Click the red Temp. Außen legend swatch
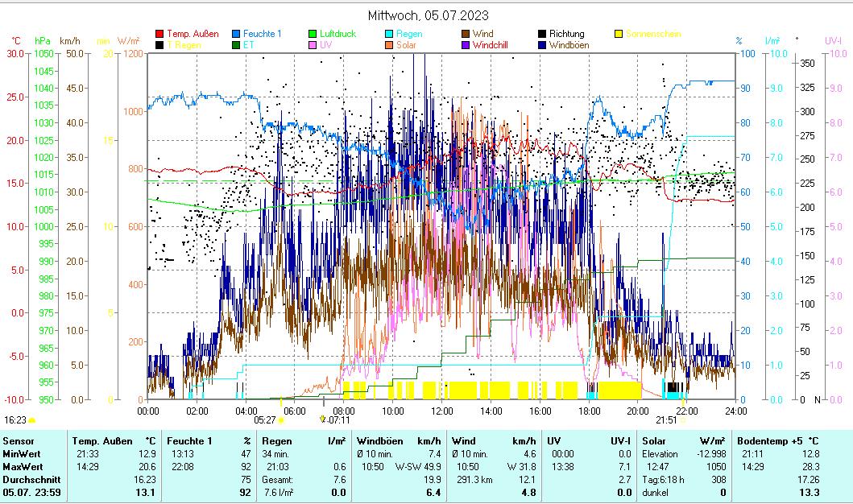The width and height of the screenshot is (853, 504). [x=159, y=35]
